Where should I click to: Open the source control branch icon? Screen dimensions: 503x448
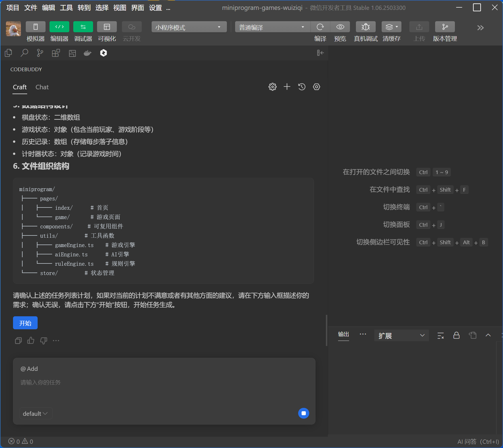click(x=40, y=53)
